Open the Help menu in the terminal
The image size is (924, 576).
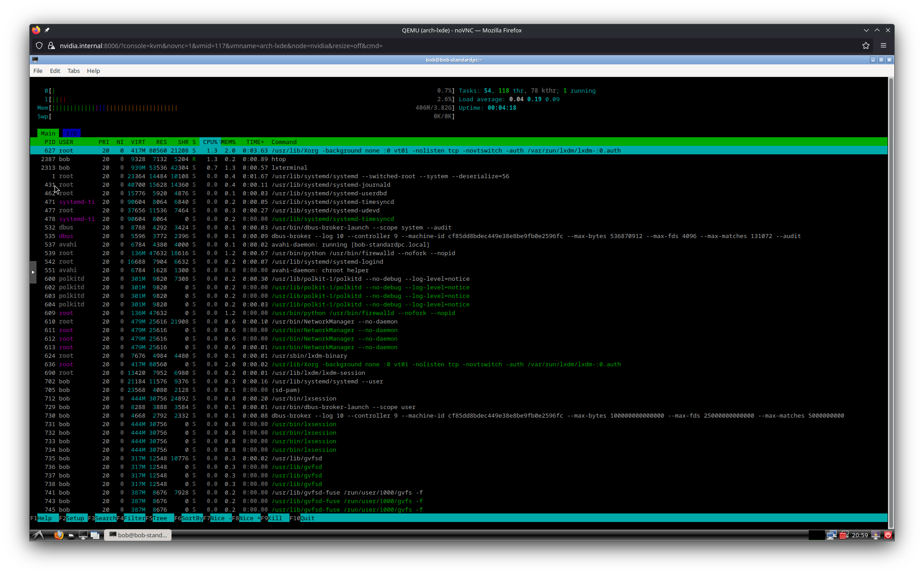[x=93, y=71]
